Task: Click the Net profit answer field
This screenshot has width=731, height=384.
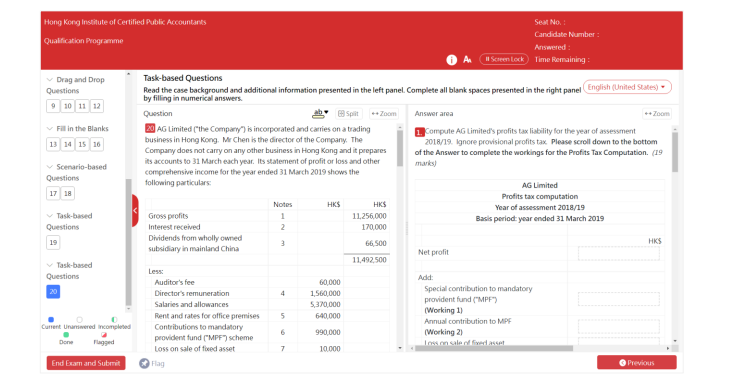Action: 619,253
